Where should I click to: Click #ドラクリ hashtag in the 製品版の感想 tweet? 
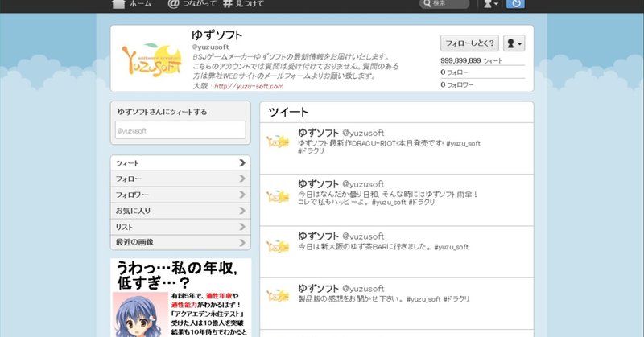point(456,299)
